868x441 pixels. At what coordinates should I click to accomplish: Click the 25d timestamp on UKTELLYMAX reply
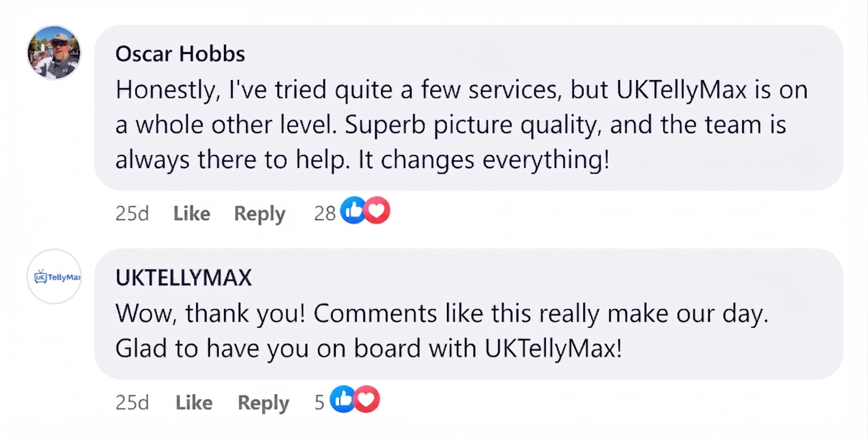point(132,402)
